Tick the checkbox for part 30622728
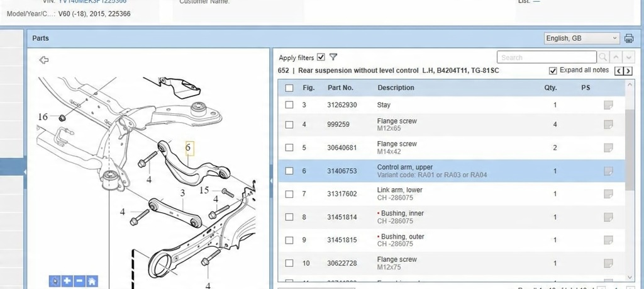The height and width of the screenshot is (289, 644). coord(289,263)
